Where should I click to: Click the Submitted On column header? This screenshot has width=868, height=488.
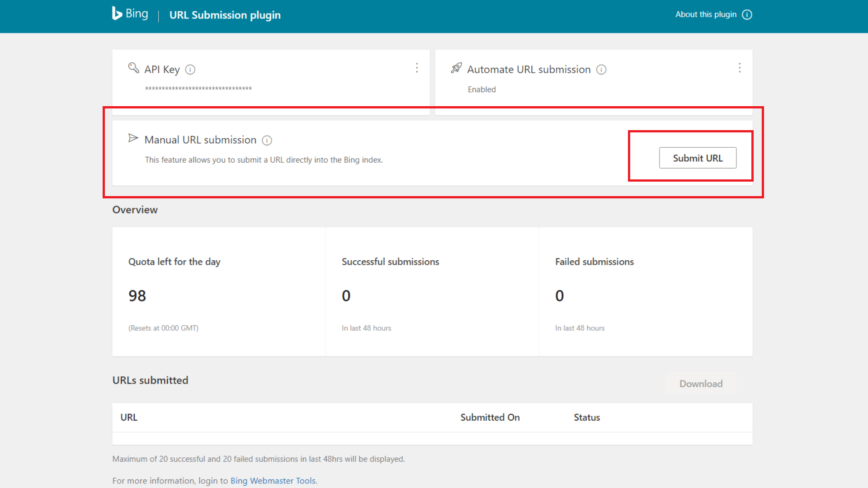490,417
